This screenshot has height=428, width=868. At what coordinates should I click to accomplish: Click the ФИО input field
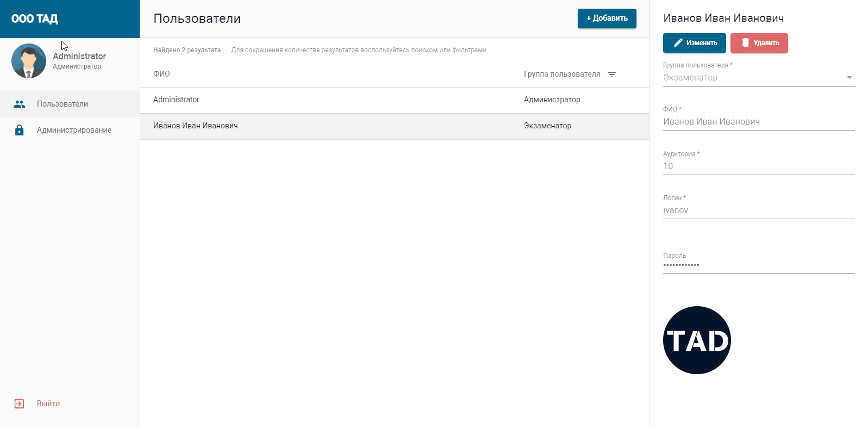coord(758,122)
